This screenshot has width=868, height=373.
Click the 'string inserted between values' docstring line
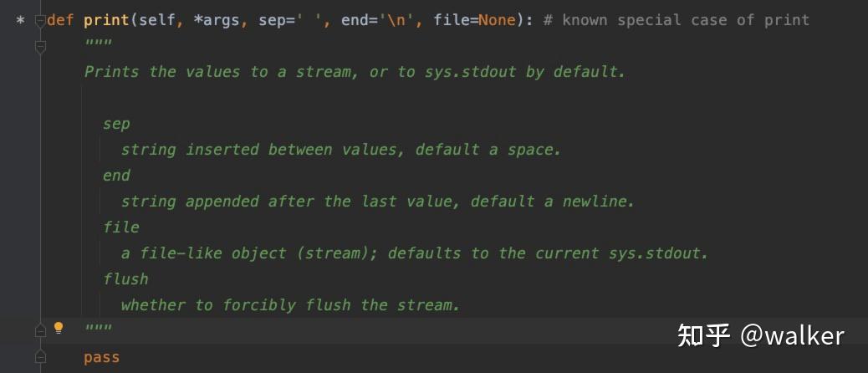coord(341,150)
